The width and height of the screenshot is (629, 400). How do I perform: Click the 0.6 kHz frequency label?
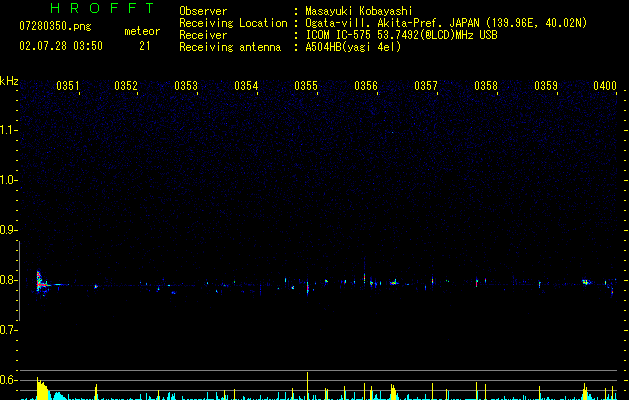tap(7, 380)
